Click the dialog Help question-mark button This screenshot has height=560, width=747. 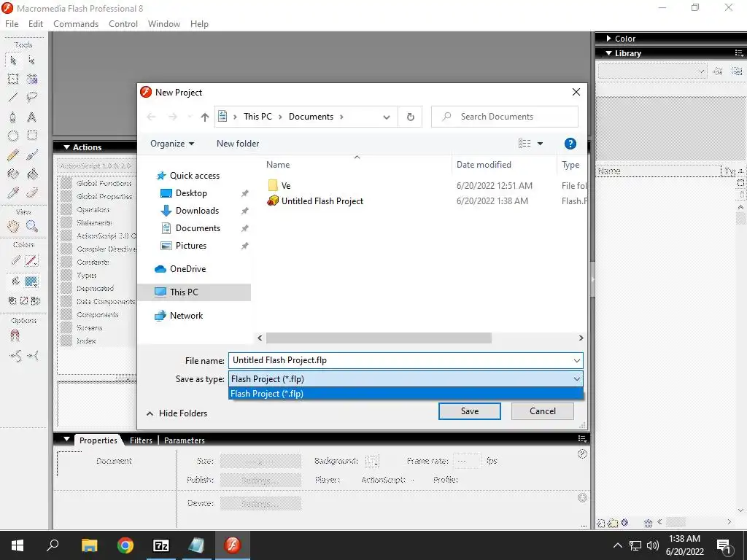point(570,144)
